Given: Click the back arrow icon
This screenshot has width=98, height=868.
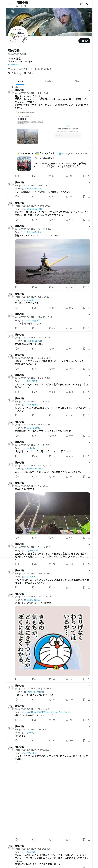Looking at the screenshot, I should 9,4.
